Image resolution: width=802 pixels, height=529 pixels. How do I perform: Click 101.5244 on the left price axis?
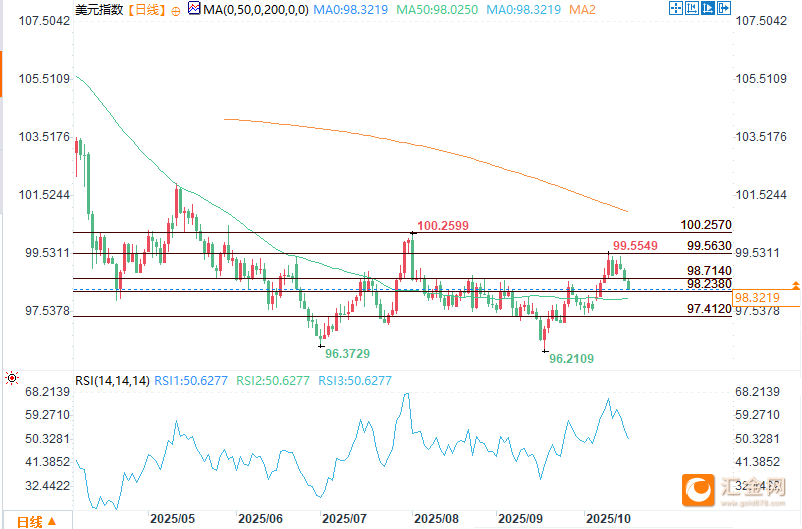pyautogui.click(x=44, y=195)
